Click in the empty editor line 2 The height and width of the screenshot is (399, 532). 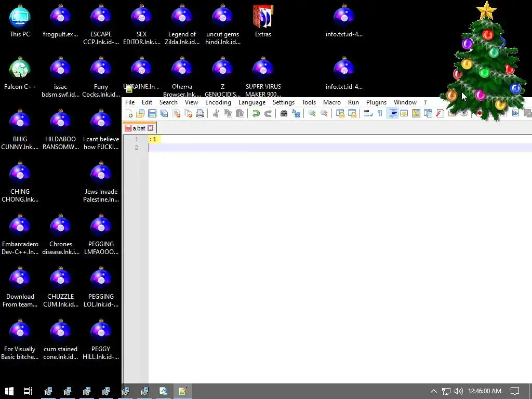[x=339, y=147]
